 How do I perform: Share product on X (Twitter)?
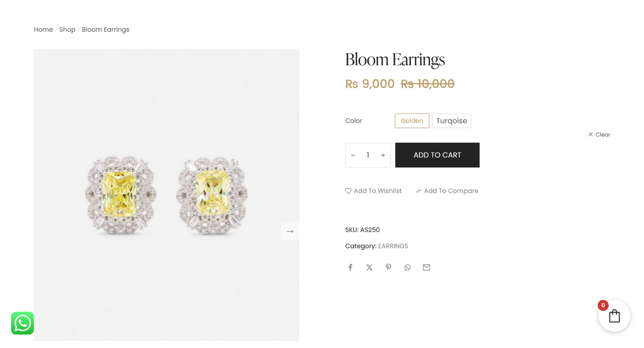coord(369,268)
